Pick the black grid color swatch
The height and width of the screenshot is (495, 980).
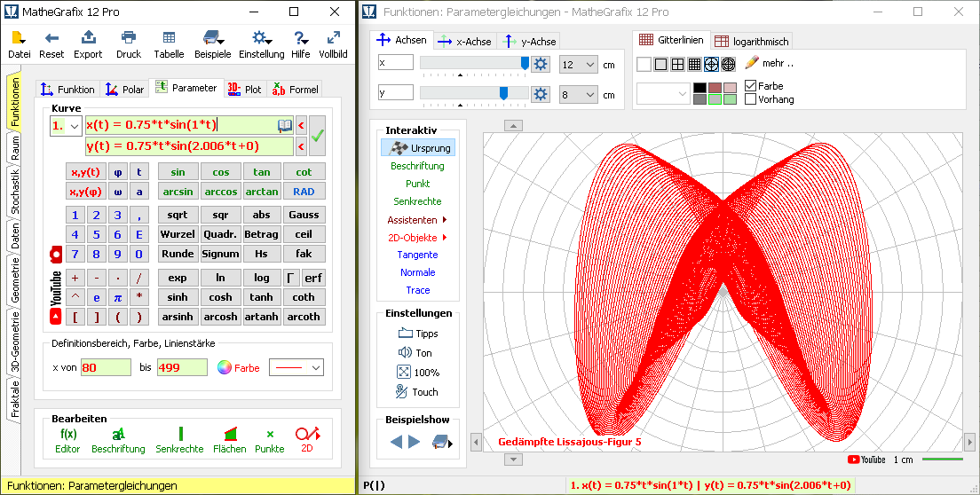click(699, 88)
